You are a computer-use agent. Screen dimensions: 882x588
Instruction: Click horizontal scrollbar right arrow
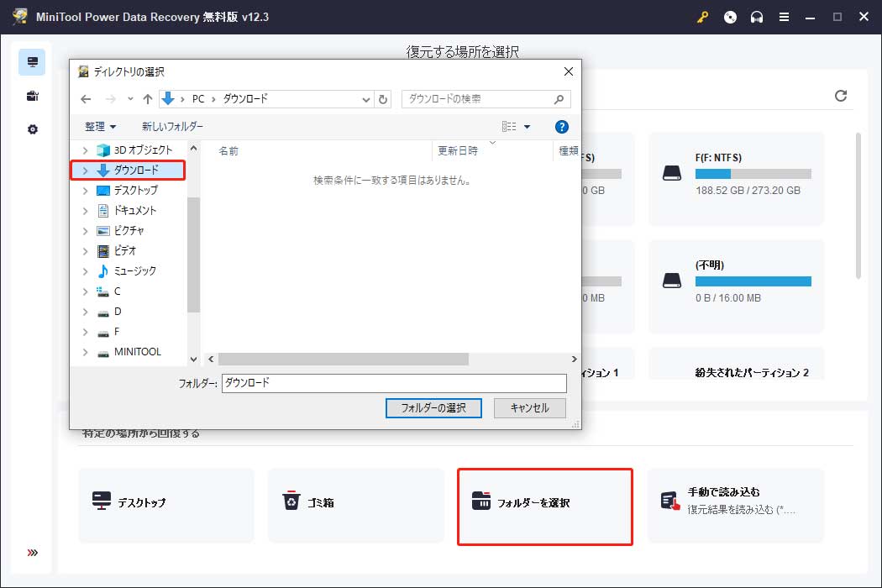click(x=574, y=359)
